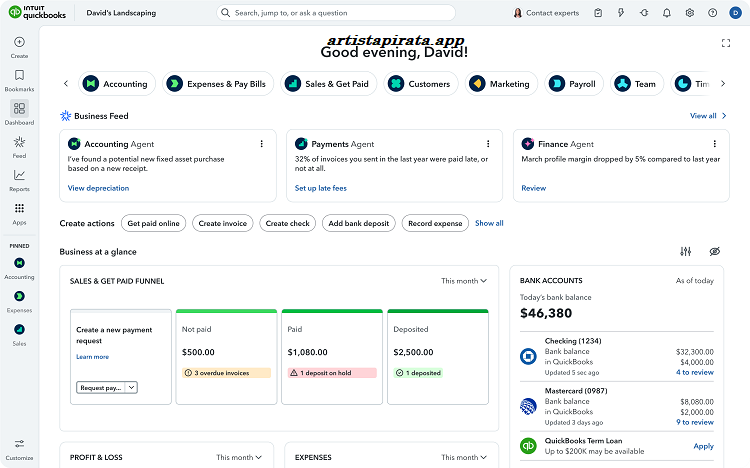This screenshot has height=468, width=750.
Task: Select Expenses & Pay Bills pill
Action: (218, 84)
